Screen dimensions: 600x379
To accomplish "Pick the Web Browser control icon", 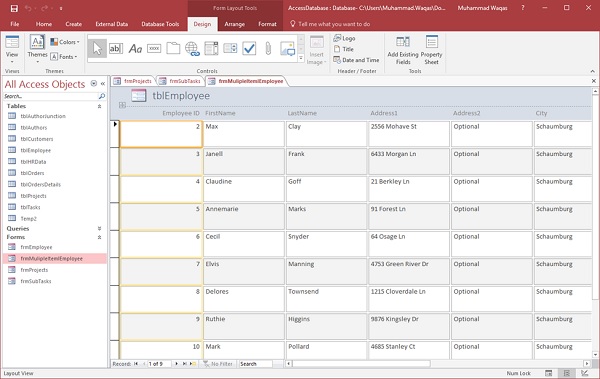I will [192, 49].
